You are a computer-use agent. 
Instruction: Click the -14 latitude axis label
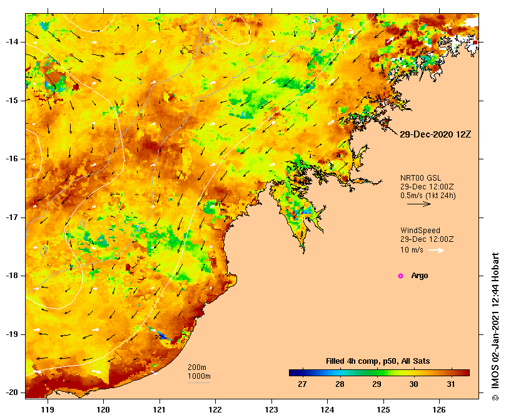click(x=12, y=42)
